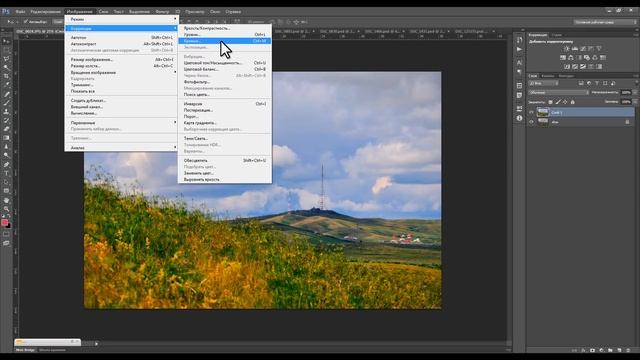Open the layer filter type dropdown

tap(543, 83)
